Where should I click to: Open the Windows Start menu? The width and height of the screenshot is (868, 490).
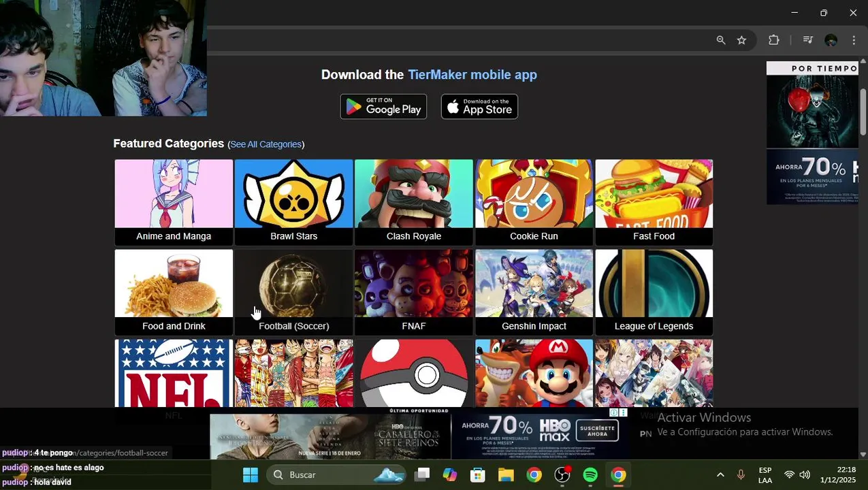tap(251, 475)
